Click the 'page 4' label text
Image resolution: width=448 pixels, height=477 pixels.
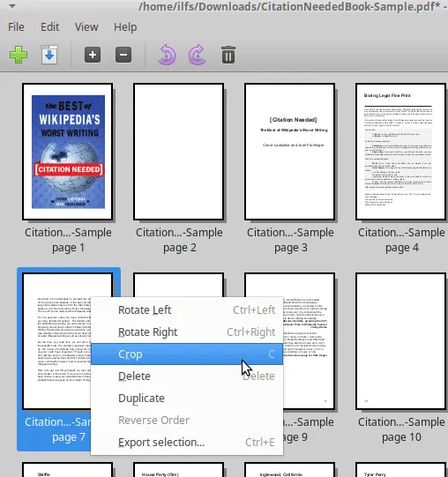tap(402, 248)
